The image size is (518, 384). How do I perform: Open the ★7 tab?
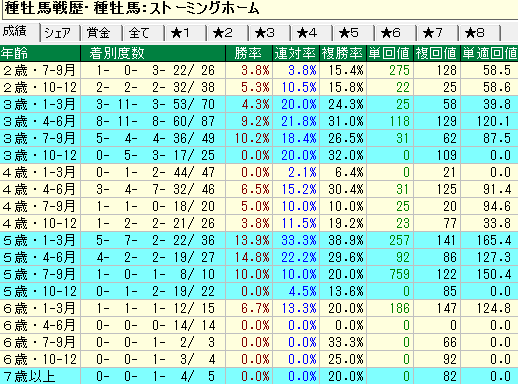438,33
